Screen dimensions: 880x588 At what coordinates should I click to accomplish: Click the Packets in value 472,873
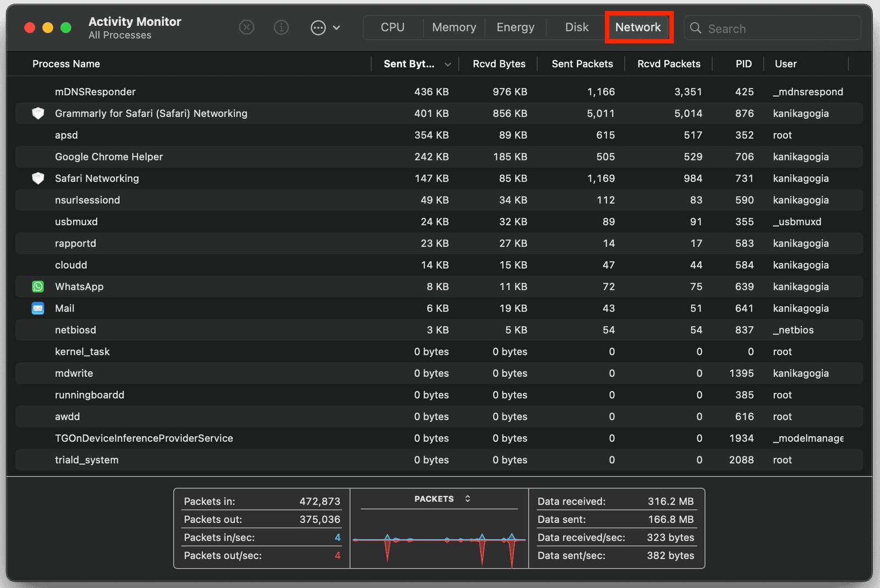[x=320, y=501]
